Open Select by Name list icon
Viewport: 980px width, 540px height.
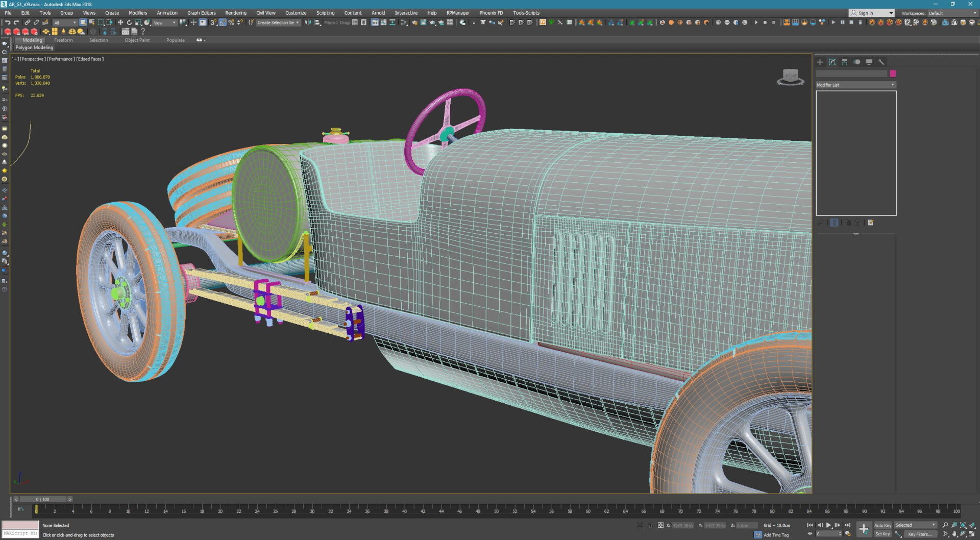point(92,22)
